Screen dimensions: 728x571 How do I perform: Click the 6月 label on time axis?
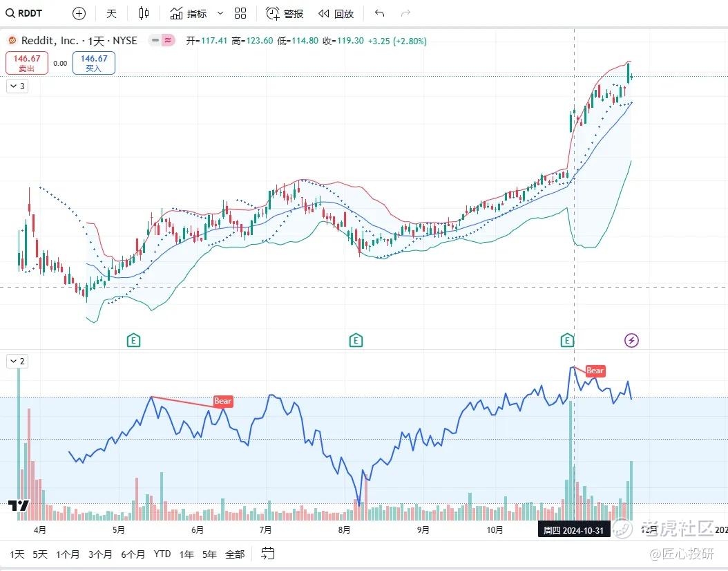tap(198, 530)
